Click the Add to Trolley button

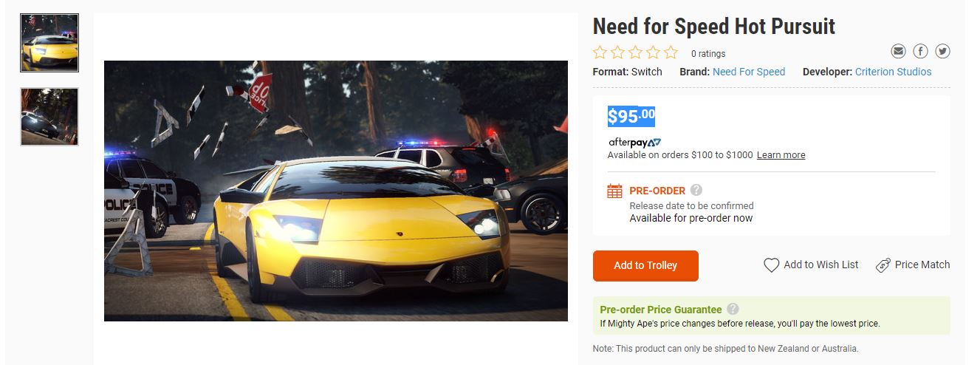645,266
